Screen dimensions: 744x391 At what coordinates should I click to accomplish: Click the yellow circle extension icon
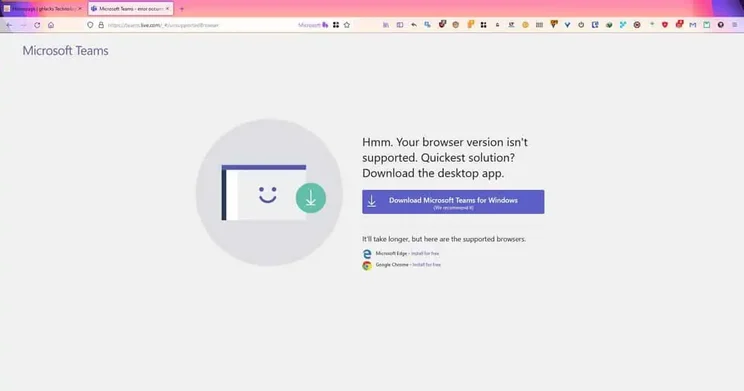tap(525, 25)
